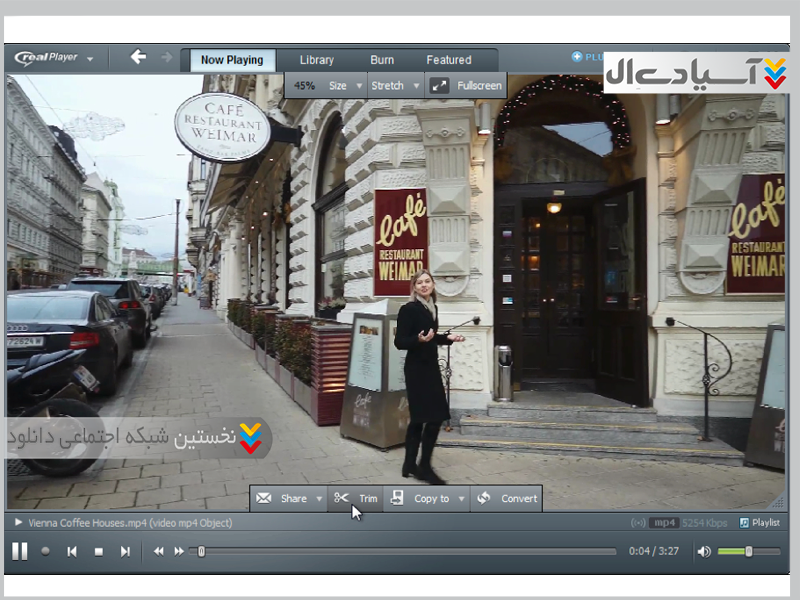
Task: Expand the Size dropdown
Action: click(x=359, y=86)
